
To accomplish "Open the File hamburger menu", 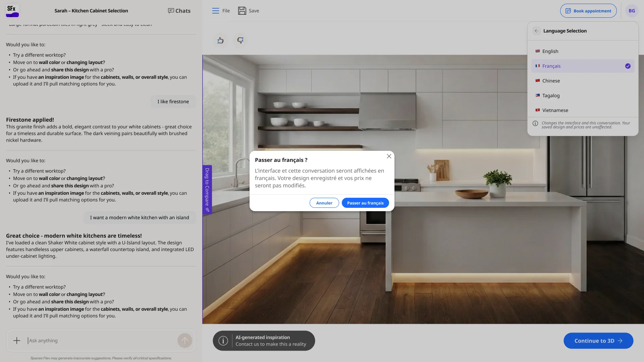I will (221, 11).
